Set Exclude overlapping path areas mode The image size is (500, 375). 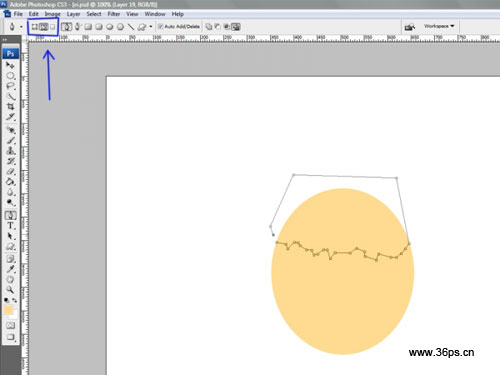coord(236,27)
